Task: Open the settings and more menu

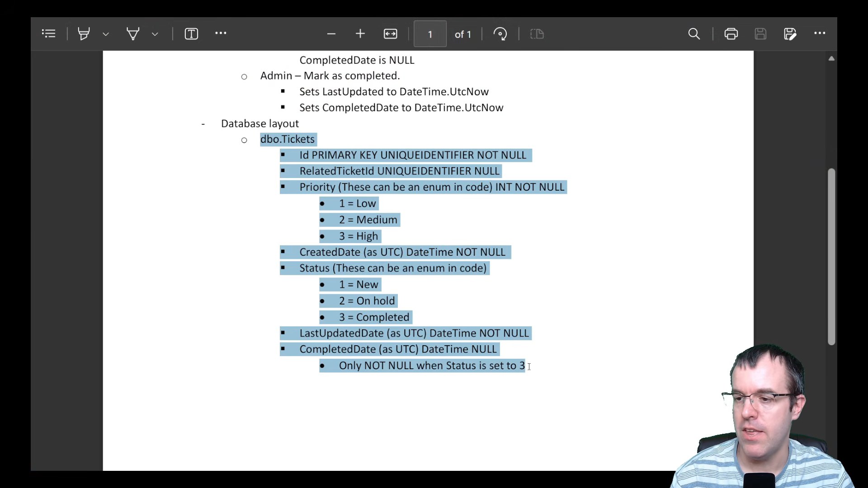Action: (820, 33)
